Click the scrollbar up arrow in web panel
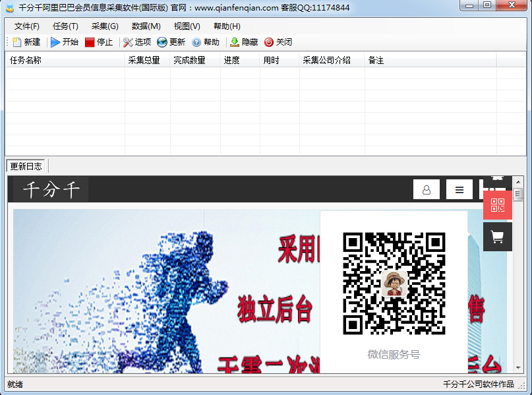The height and width of the screenshot is (395, 532). (518, 182)
